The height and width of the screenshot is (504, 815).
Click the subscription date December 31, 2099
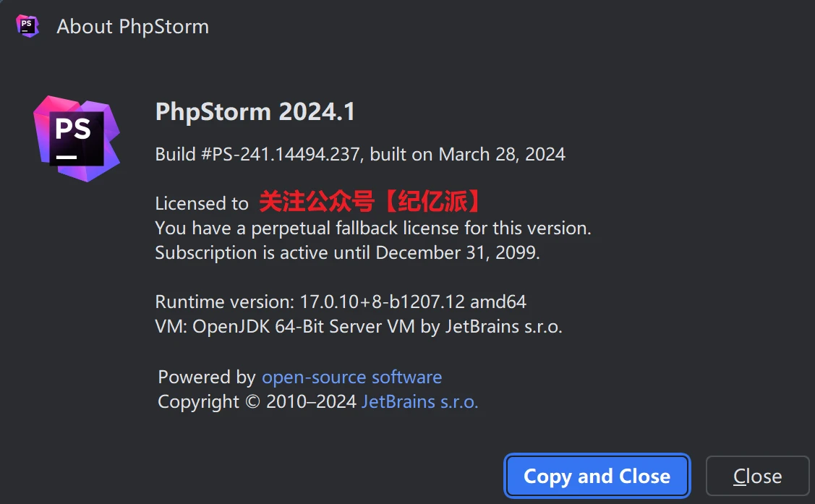point(457,252)
